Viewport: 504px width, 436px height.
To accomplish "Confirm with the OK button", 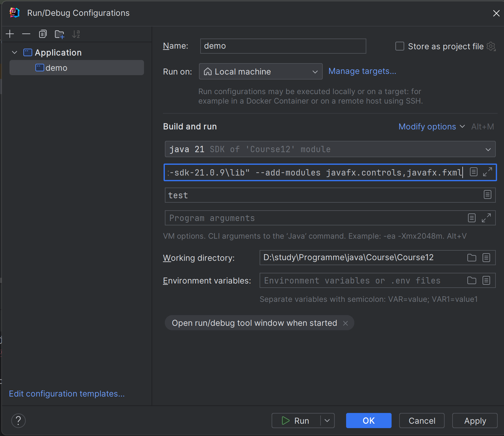I will click(x=369, y=421).
